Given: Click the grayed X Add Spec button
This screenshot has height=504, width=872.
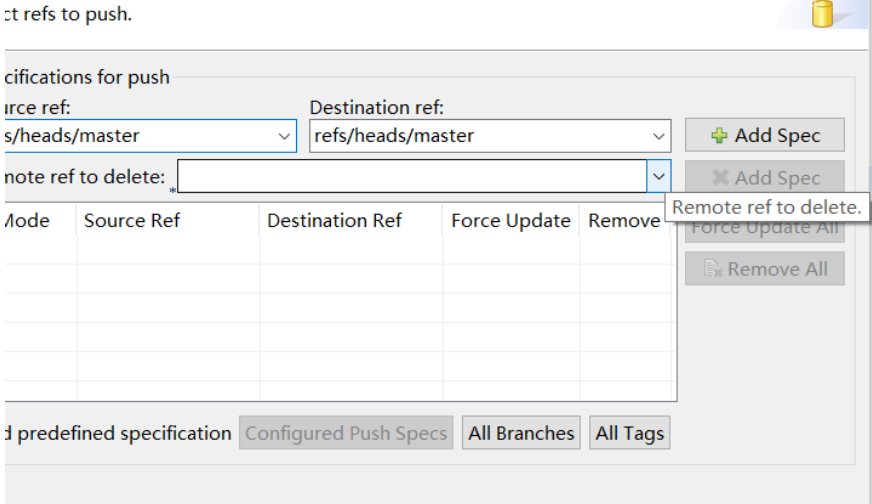Looking at the screenshot, I should (764, 178).
